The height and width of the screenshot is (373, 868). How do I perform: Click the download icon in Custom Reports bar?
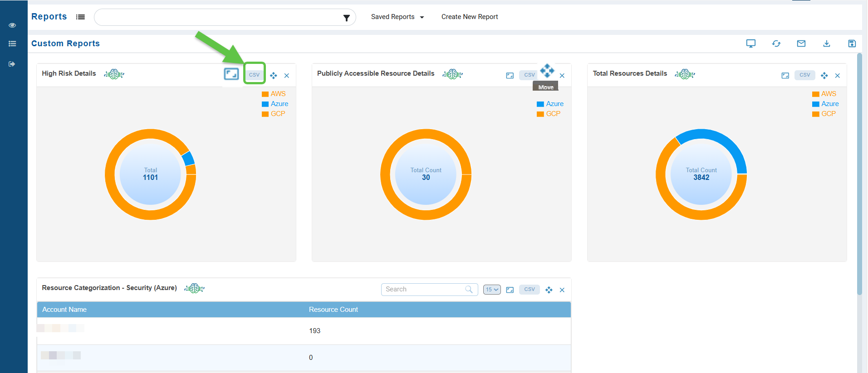click(827, 44)
